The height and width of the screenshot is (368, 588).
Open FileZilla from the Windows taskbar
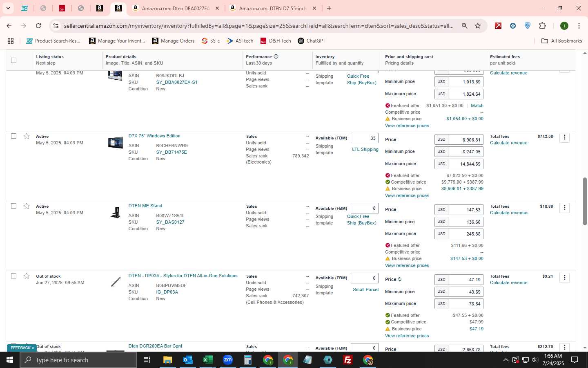[x=348, y=360]
